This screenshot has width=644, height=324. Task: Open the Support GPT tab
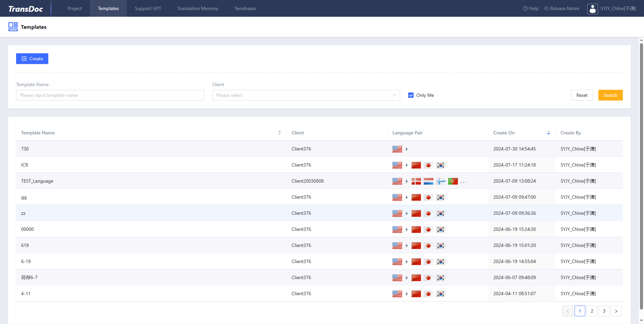point(148,8)
